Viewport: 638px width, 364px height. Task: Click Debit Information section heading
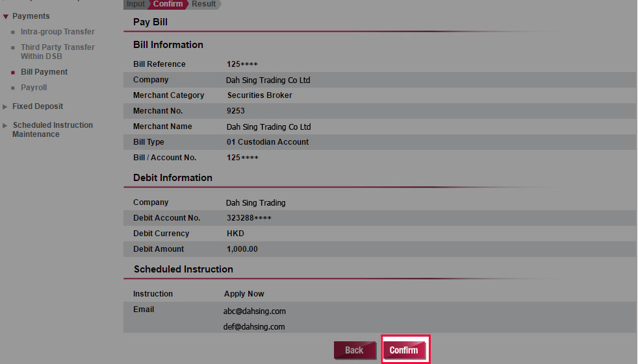pyautogui.click(x=173, y=178)
